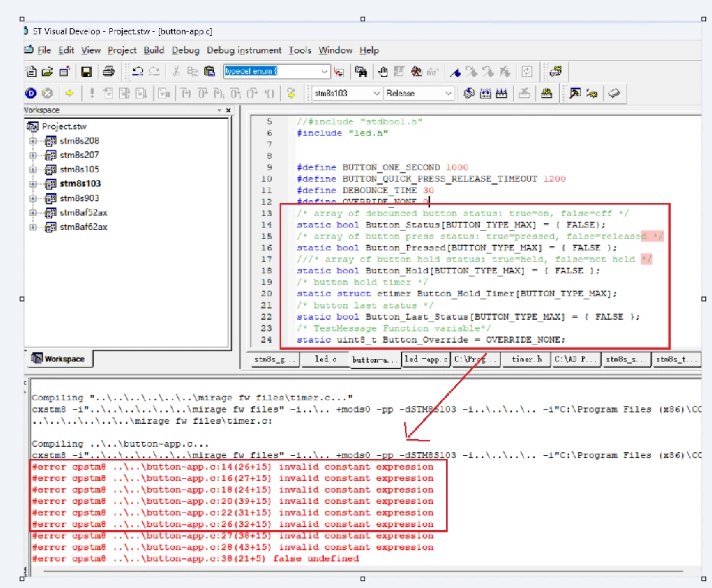Switch to the led-app.c editor tab
This screenshot has height=588, width=712.
[x=426, y=359]
